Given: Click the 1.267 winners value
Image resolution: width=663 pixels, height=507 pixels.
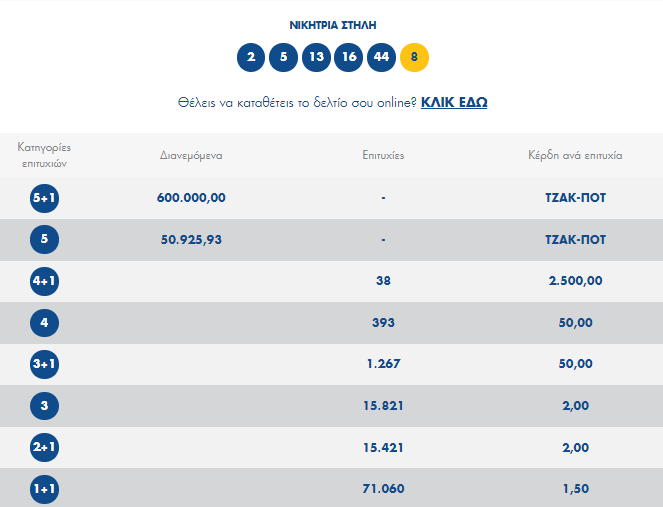Looking at the screenshot, I should [383, 364].
